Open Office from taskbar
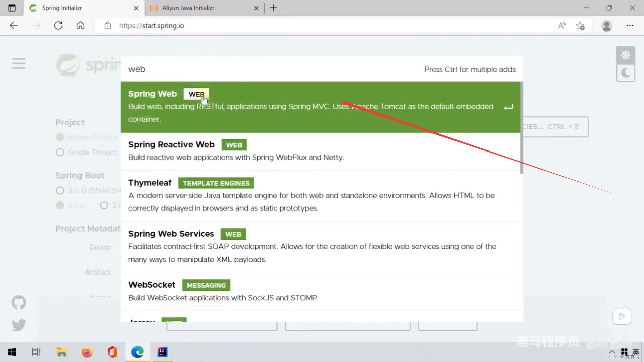This screenshot has width=644, height=362. 112,352
